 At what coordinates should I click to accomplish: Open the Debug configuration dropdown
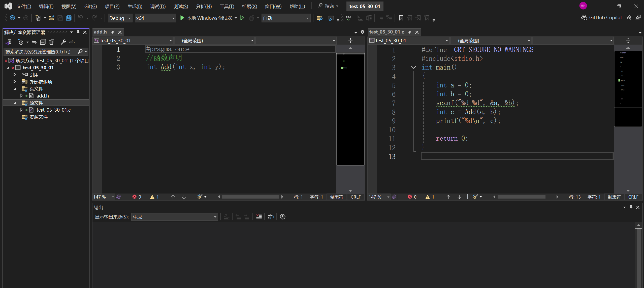click(x=120, y=18)
